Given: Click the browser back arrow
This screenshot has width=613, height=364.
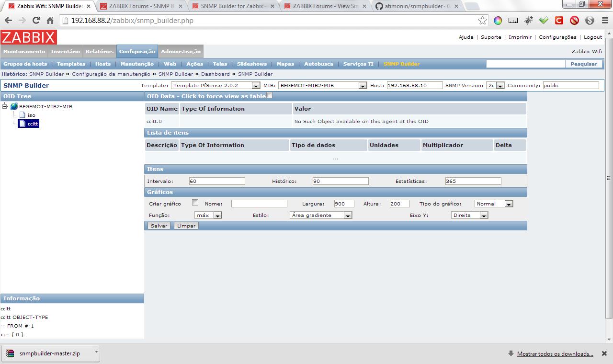Looking at the screenshot, I should coord(9,21).
